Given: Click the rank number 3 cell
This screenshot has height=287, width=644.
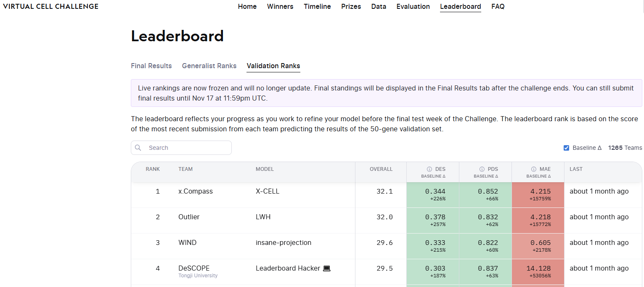Looking at the screenshot, I should tap(158, 243).
